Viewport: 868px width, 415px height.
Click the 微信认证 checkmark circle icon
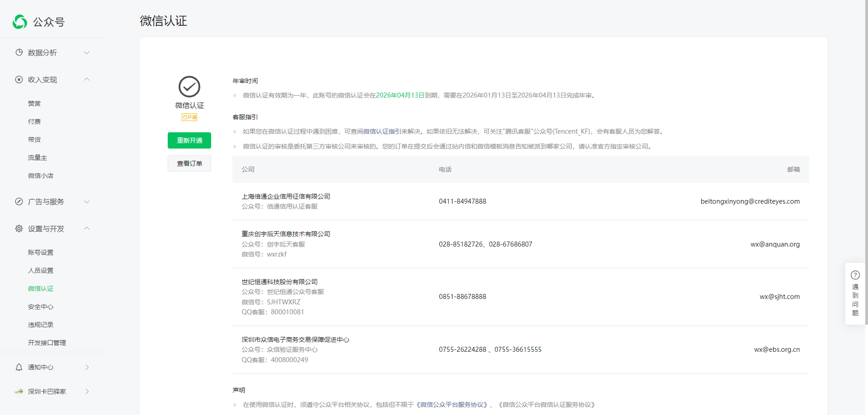pos(189,87)
